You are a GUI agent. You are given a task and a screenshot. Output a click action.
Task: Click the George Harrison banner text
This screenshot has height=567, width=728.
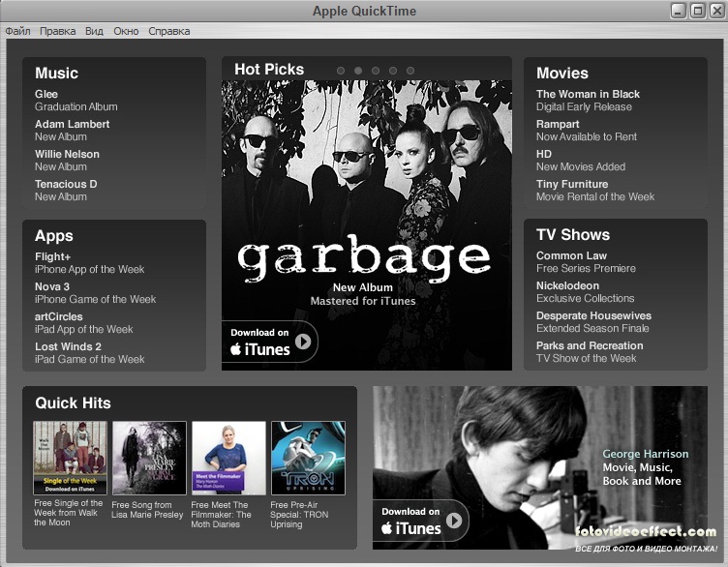tap(646, 467)
